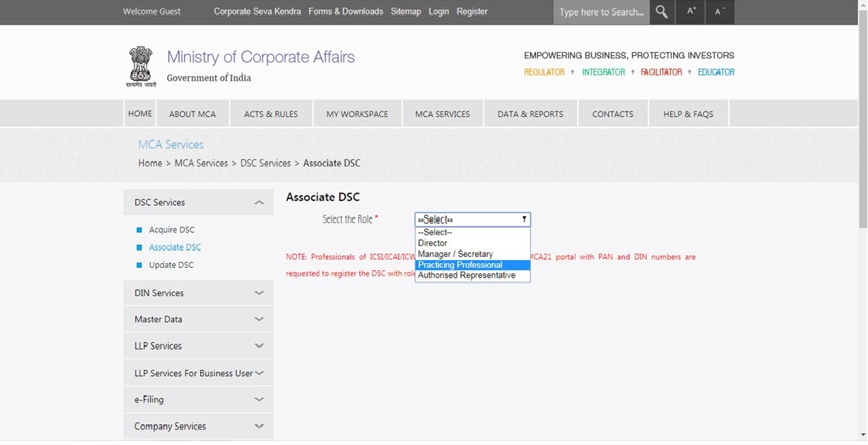
Task: Click the MCA Services page heading
Action: pos(171,145)
